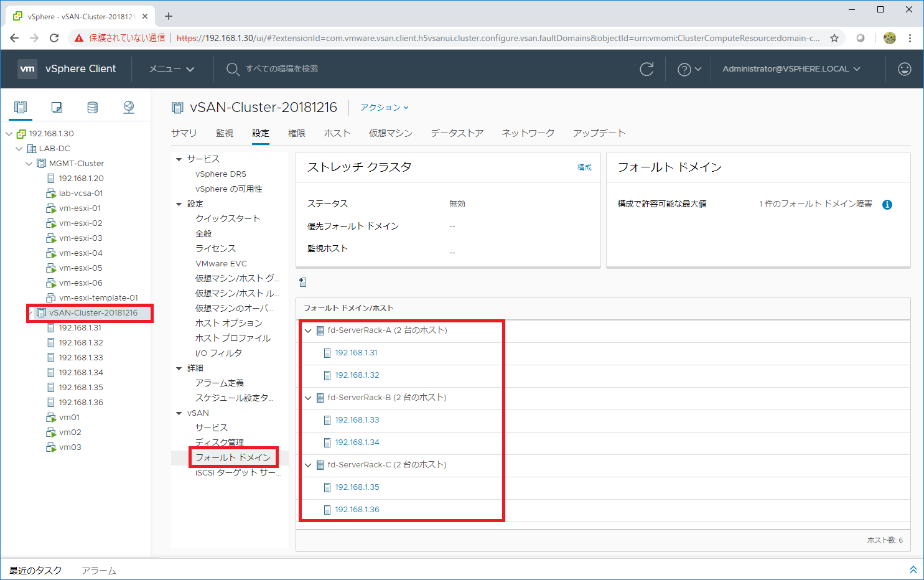
Task: Collapse fd-ServerRack-B fault domain
Action: point(308,398)
